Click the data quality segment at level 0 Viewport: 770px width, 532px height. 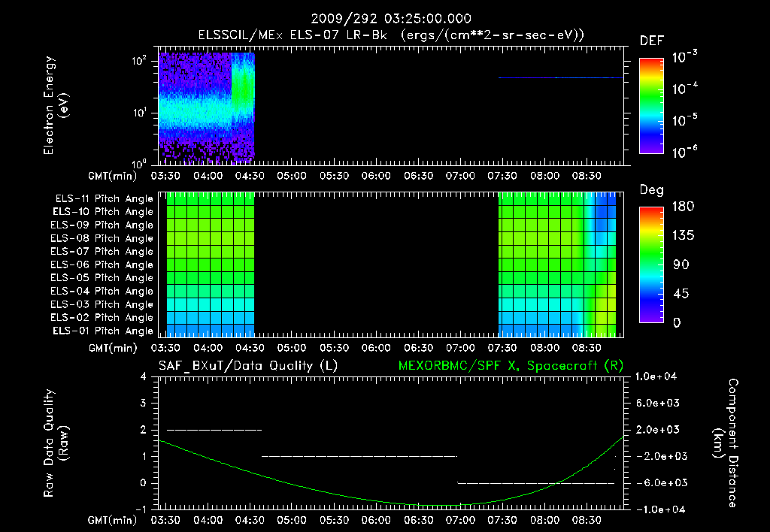535,483
